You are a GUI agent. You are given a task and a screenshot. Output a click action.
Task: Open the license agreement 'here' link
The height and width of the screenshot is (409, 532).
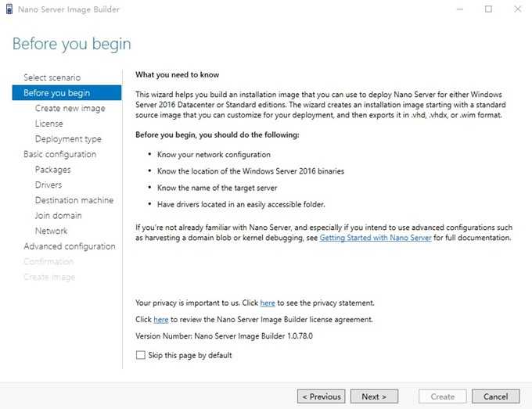tap(161, 320)
